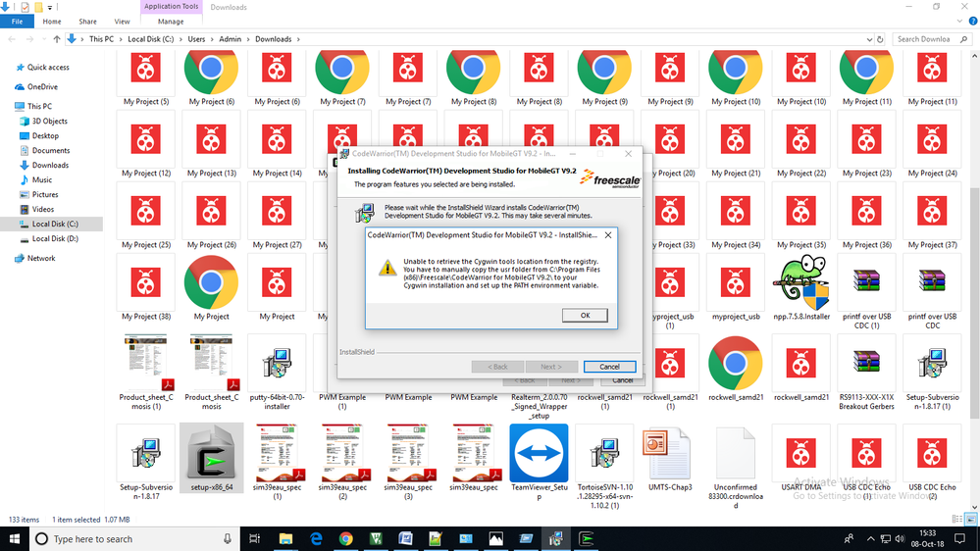Image resolution: width=980 pixels, height=551 pixels.
Task: Open the Cygwin setup taskbar icon
Action: pyautogui.click(x=586, y=538)
